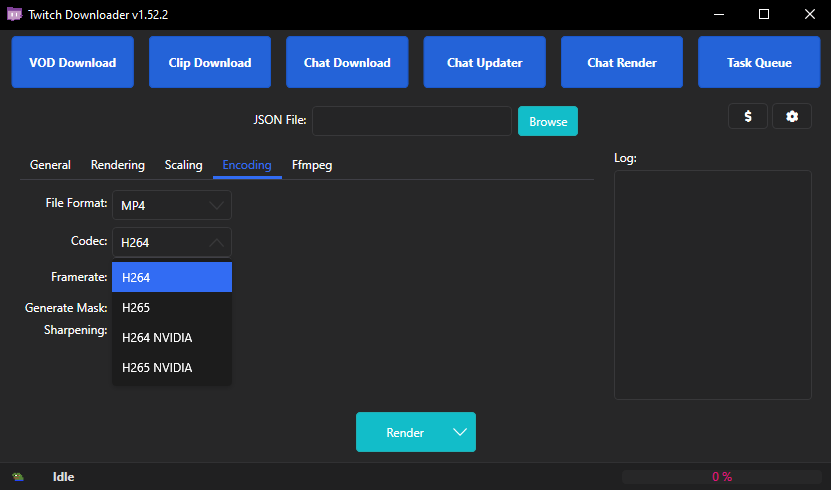831x490 pixels.
Task: Select H265 codec option
Action: [172, 307]
